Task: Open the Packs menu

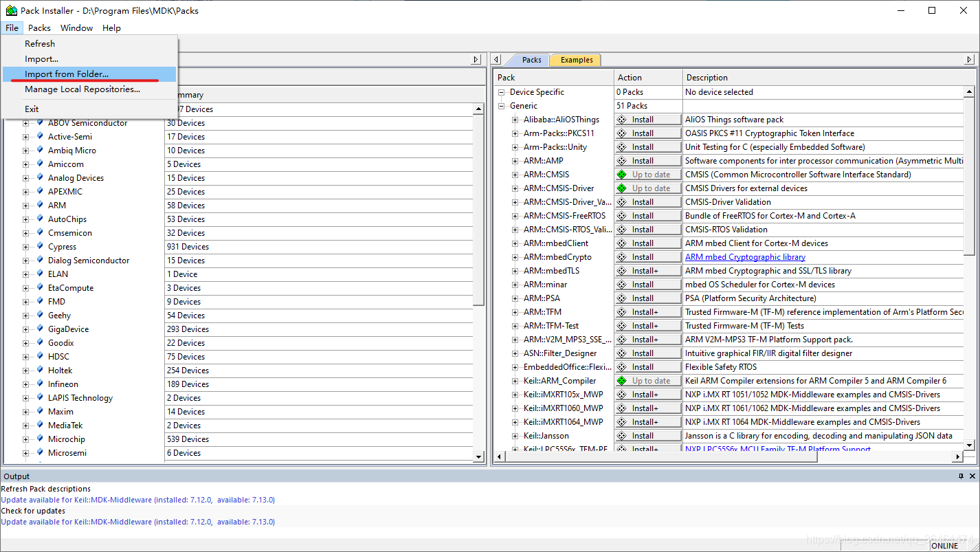Action: [x=39, y=27]
